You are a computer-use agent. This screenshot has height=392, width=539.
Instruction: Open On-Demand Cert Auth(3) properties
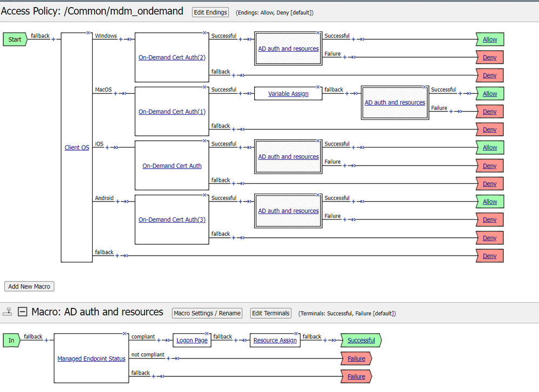click(x=172, y=219)
